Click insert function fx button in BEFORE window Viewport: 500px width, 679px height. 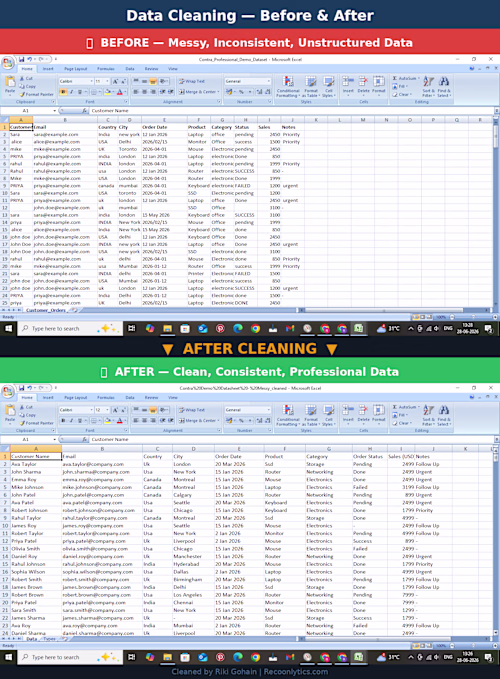coord(84,111)
